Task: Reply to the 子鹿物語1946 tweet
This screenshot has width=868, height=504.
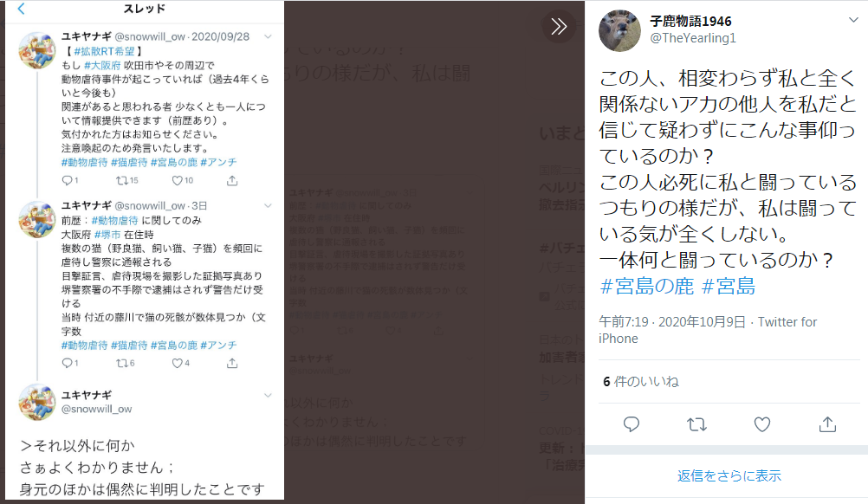Action: click(x=632, y=424)
